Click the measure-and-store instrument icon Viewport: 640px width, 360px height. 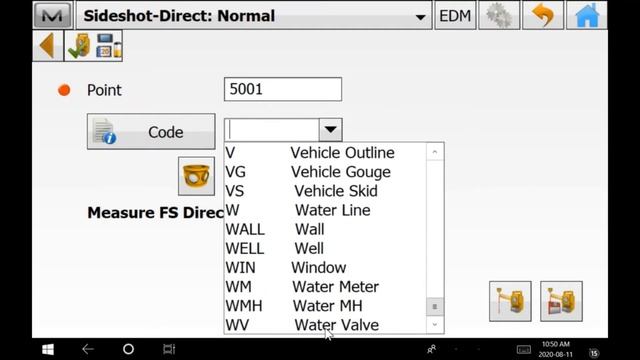tap(561, 301)
